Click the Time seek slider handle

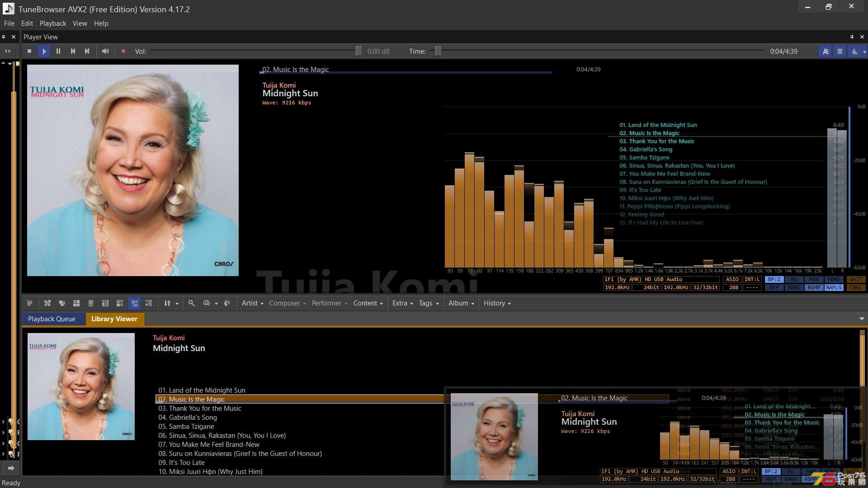click(x=438, y=51)
